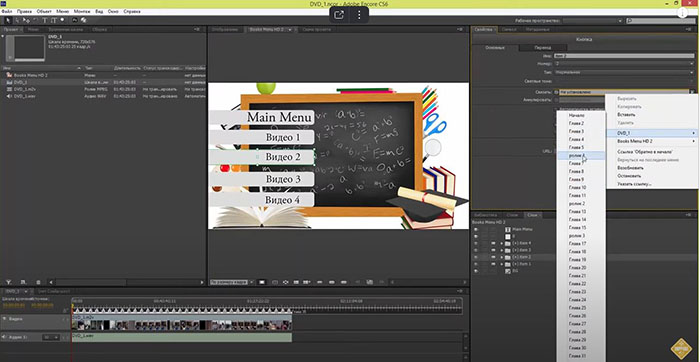Click the first icon after the zoom dropdown in menu viewer
Image resolution: width=700 pixels, height=362 pixels.
click(262, 282)
